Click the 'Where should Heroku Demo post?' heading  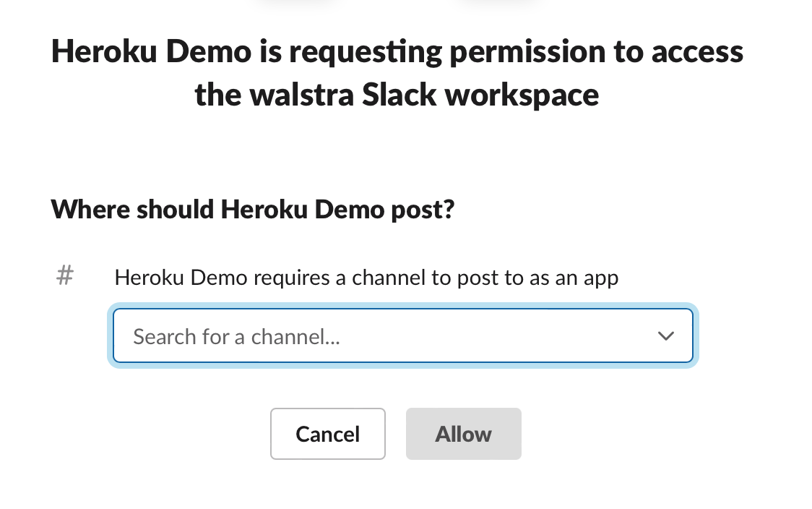tap(253, 210)
